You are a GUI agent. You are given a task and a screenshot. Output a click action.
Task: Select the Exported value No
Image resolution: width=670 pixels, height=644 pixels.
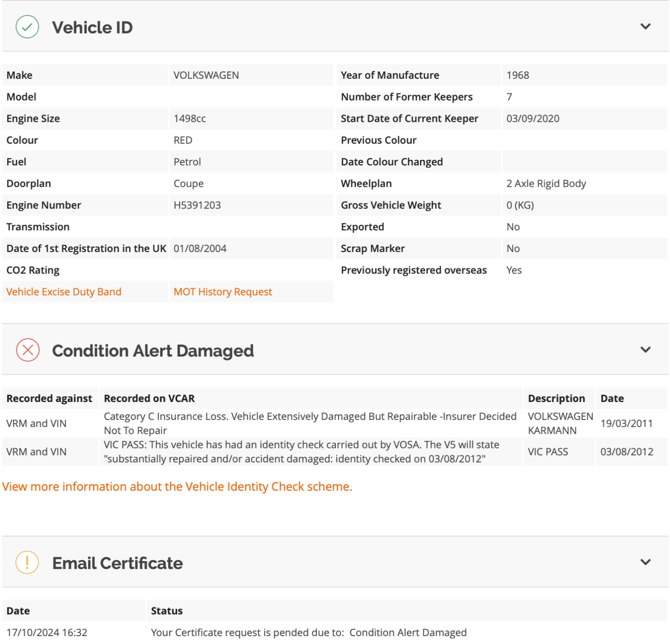(x=513, y=227)
